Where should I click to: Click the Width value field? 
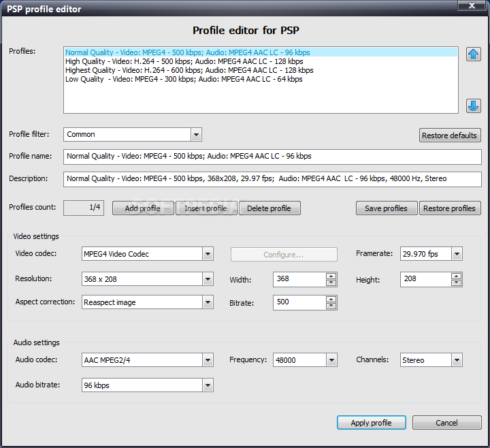pyautogui.click(x=299, y=279)
